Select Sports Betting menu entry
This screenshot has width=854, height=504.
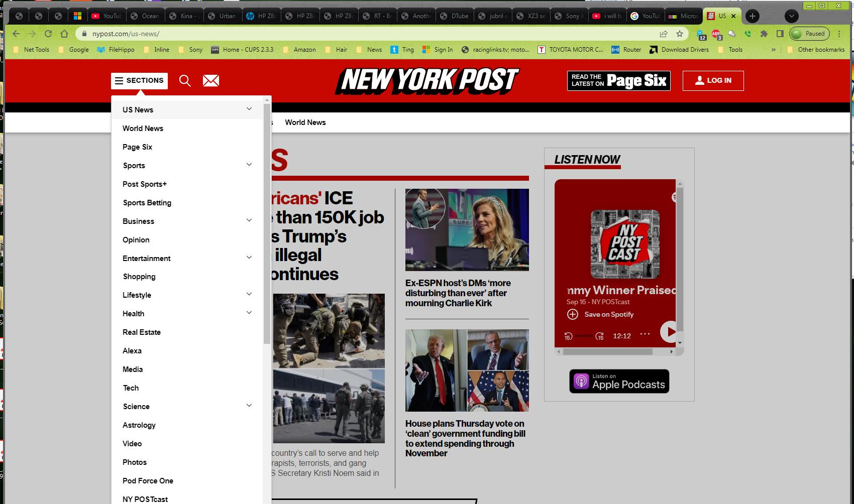[147, 203]
